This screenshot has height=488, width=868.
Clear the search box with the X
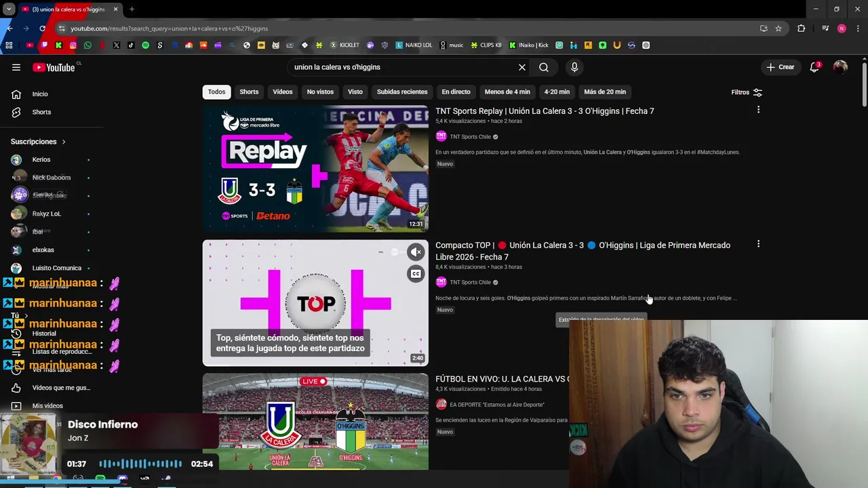tap(522, 67)
